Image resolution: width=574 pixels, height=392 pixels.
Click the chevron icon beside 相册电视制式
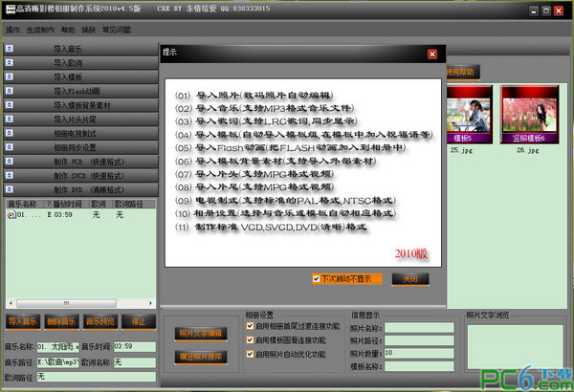(10, 134)
